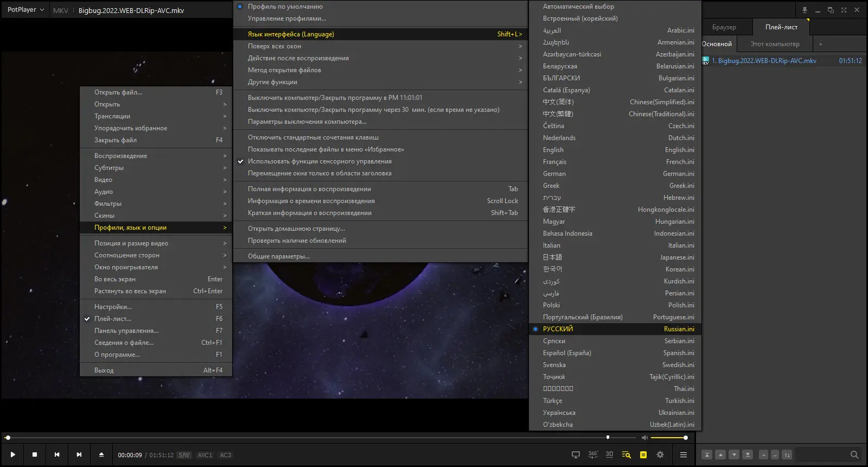Toggle the 3D video mode icon
868x467 pixels.
coord(609,455)
